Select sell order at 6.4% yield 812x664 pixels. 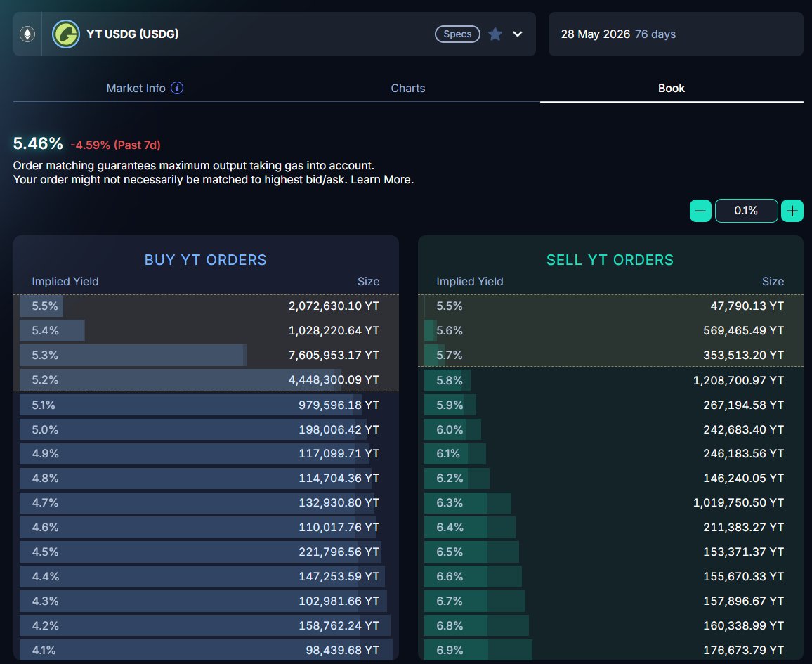(610, 527)
